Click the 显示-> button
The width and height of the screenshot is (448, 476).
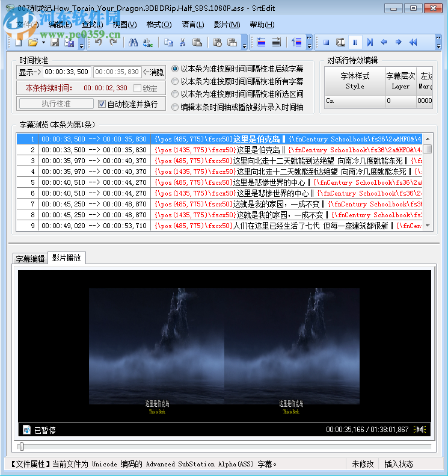[29, 72]
